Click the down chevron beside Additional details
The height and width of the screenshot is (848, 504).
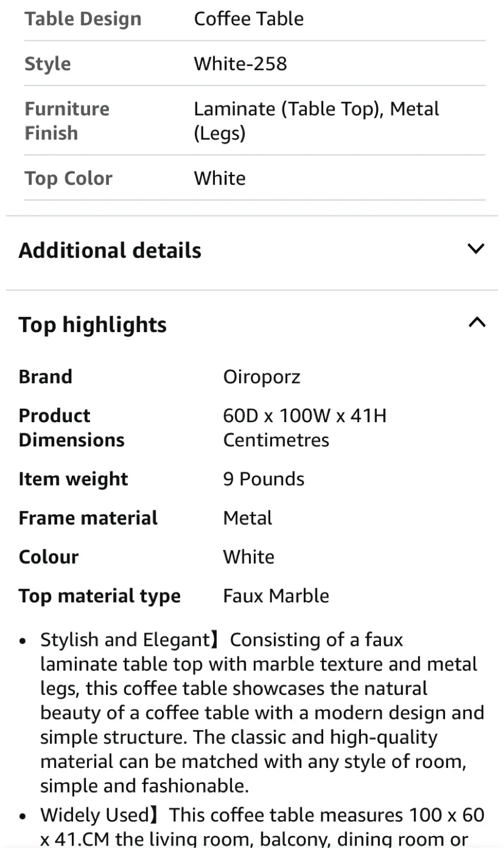pos(476,249)
